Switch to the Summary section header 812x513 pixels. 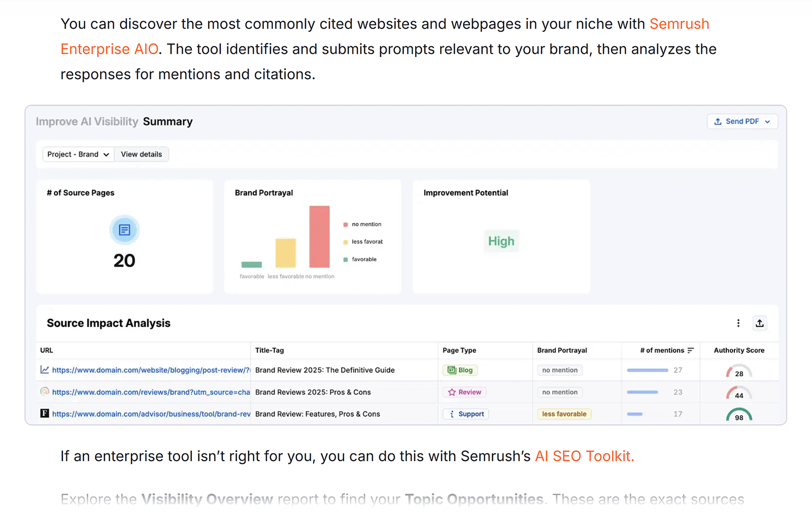coord(168,121)
